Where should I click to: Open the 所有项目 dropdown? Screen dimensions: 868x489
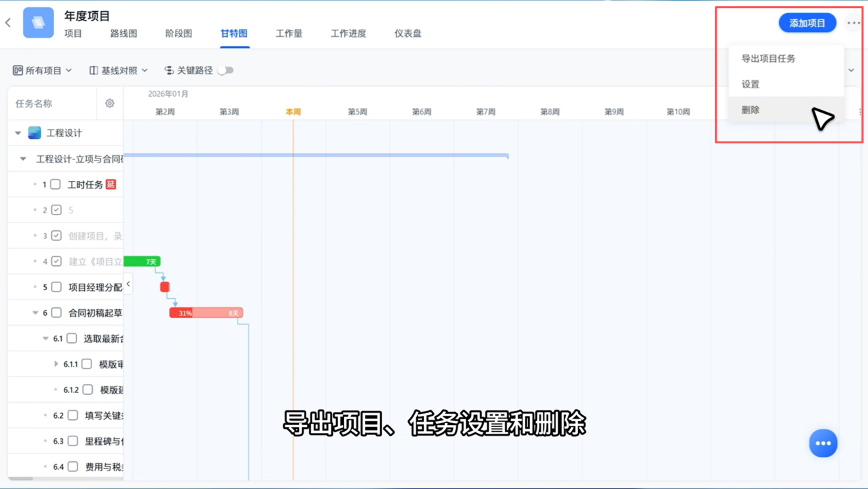[x=43, y=70]
